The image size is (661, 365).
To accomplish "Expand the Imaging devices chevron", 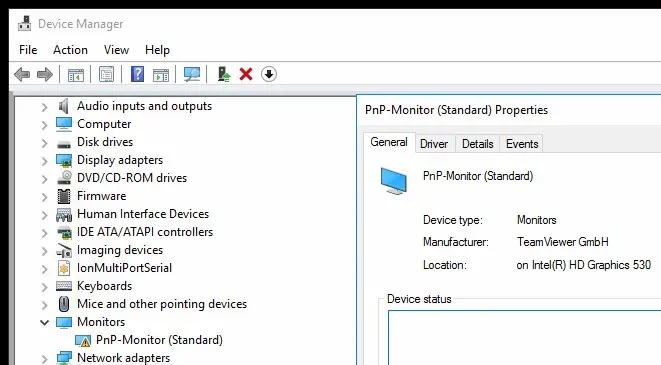I will point(44,251).
